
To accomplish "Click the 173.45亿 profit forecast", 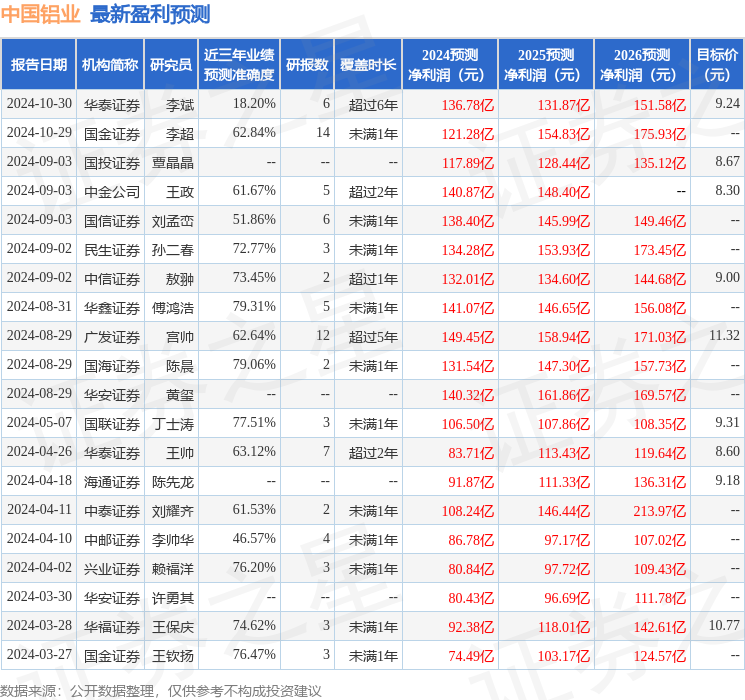I will tap(660, 250).
